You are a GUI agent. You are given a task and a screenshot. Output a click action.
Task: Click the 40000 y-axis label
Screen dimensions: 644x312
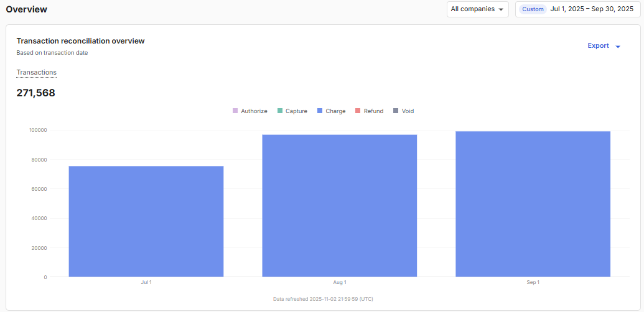tap(39, 219)
